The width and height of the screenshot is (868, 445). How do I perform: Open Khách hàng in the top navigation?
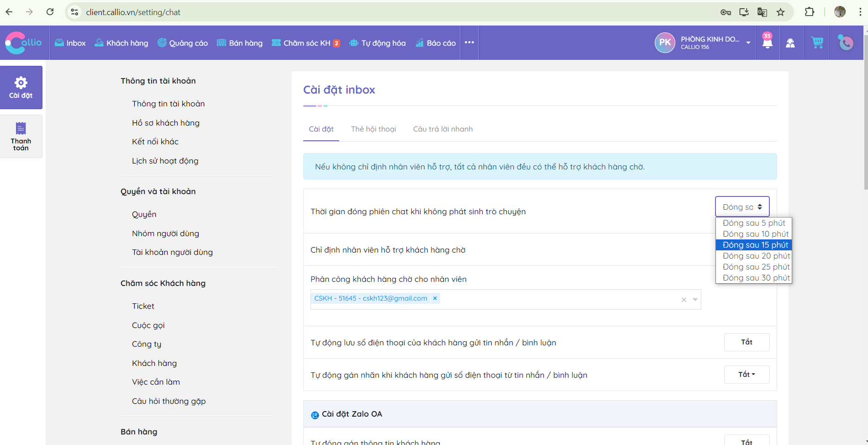121,43
